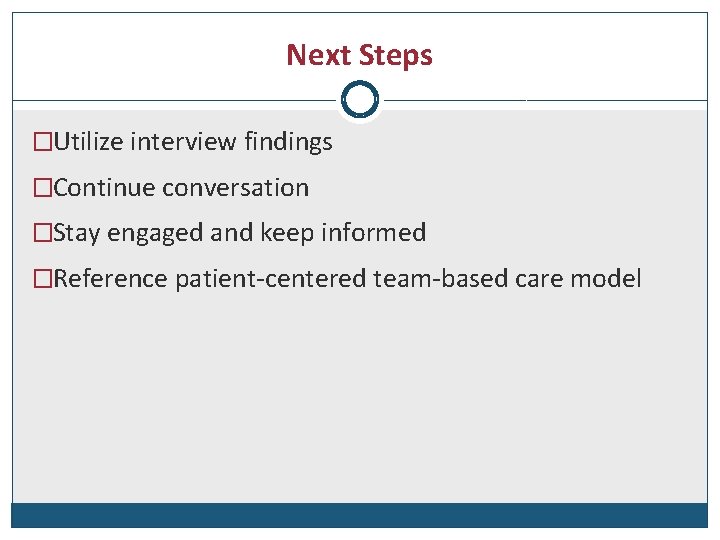
Task: Click the bullet marker before "Reference"
Action: [42, 279]
